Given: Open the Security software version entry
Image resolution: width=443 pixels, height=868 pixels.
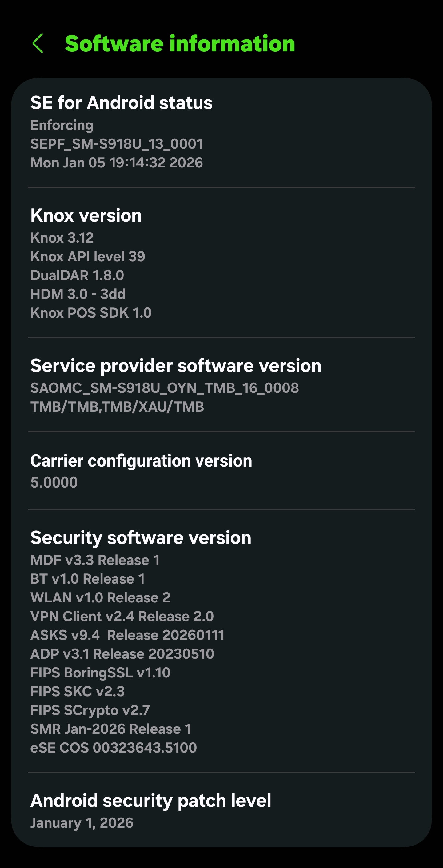Looking at the screenshot, I should pos(141,537).
